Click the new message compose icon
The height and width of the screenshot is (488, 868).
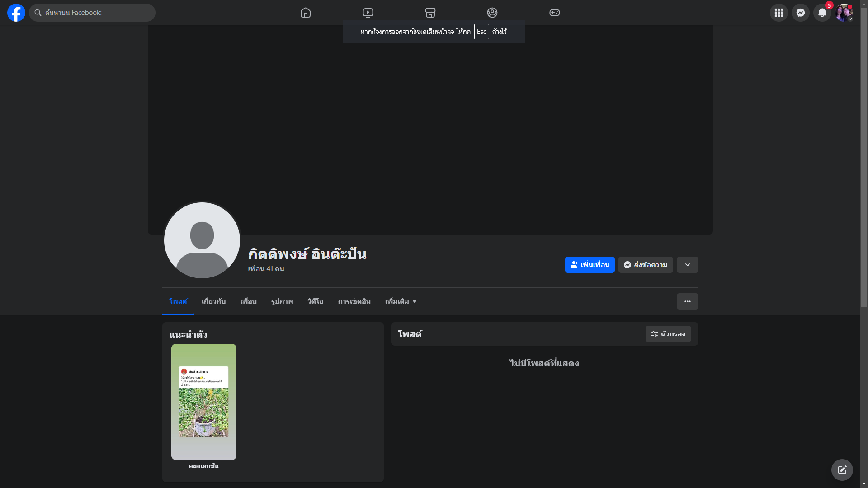tap(842, 470)
